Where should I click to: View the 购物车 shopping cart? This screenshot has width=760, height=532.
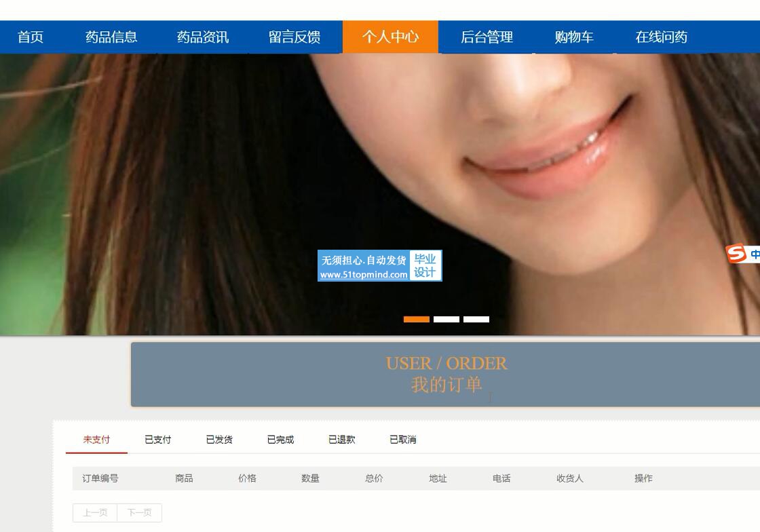coord(574,37)
